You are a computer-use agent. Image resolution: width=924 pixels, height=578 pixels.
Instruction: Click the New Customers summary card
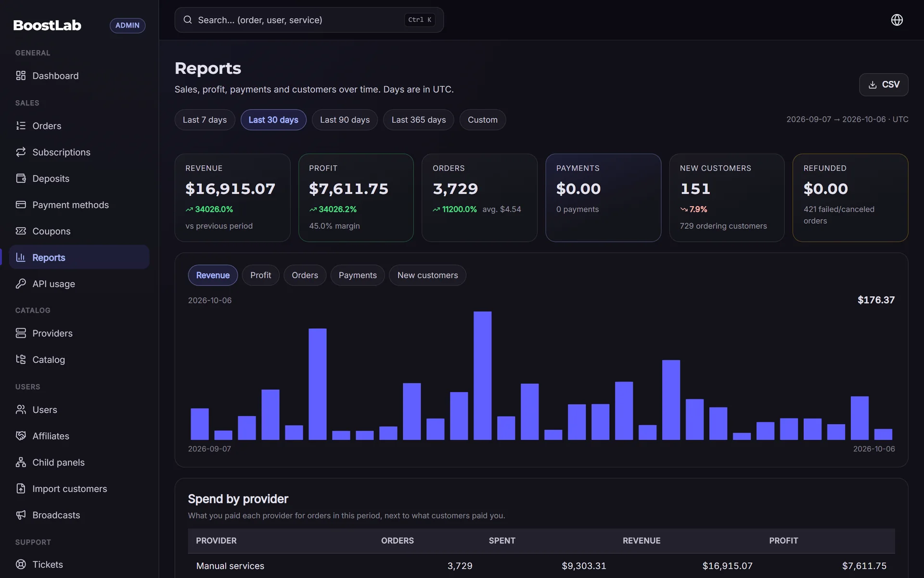[727, 197]
